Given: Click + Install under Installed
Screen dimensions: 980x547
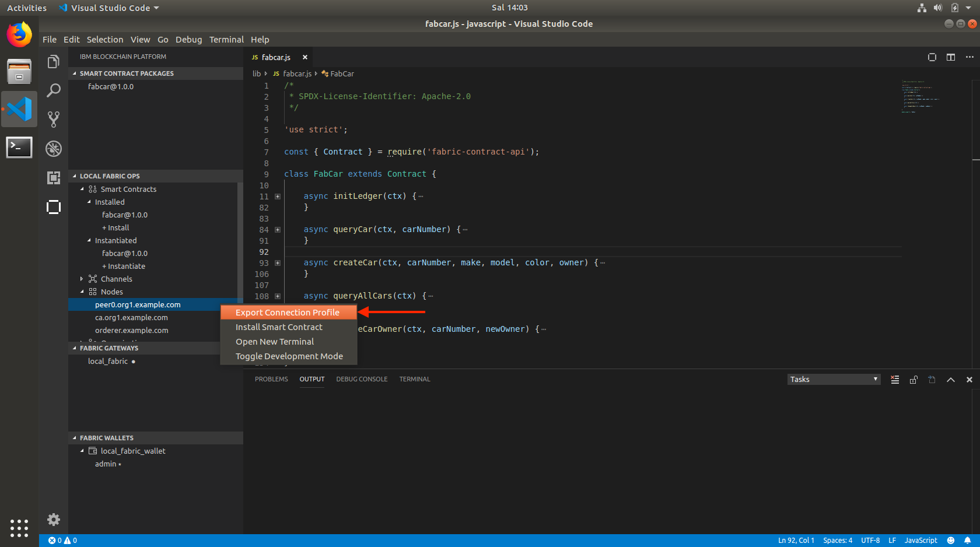Looking at the screenshot, I should click(x=116, y=227).
